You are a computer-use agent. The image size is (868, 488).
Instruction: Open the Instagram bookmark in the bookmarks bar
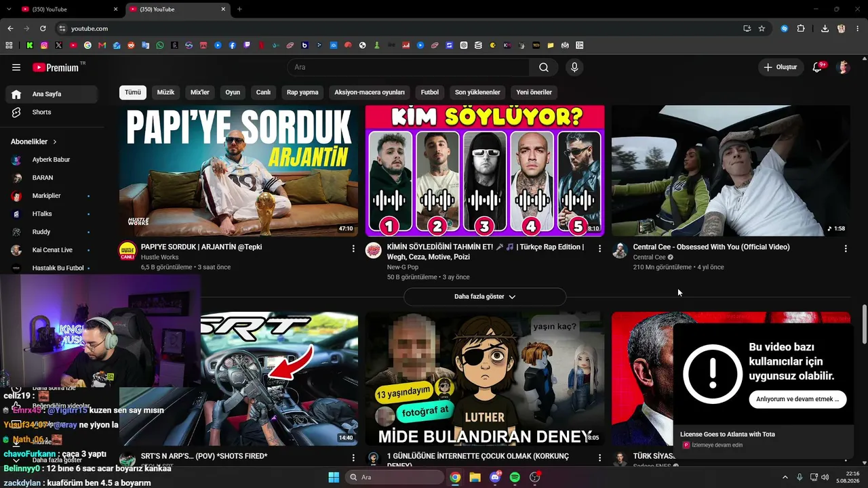click(44, 45)
